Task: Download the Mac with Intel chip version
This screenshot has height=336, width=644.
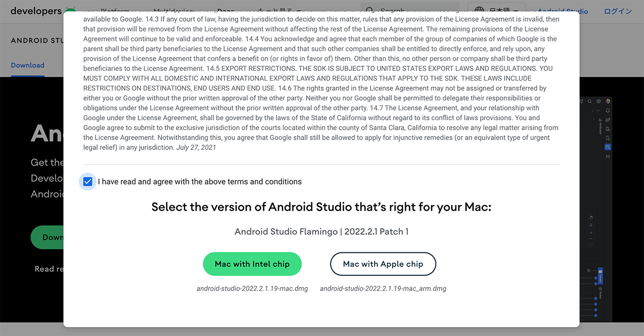Action: pyautogui.click(x=252, y=264)
